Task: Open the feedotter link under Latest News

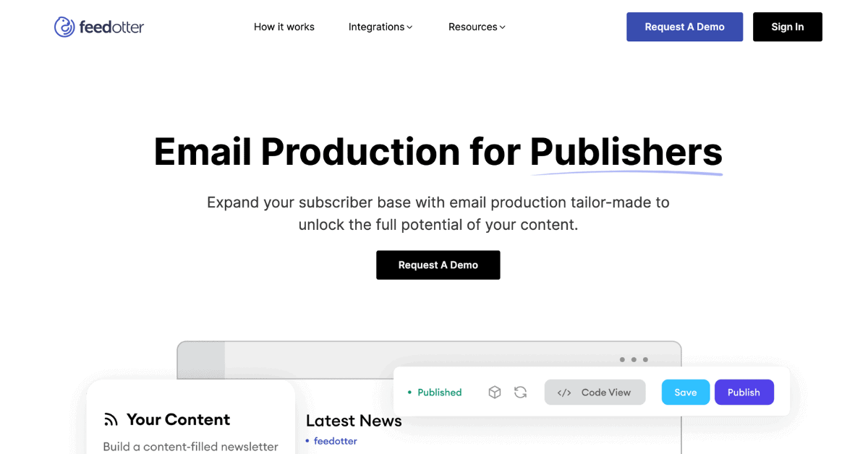Action: pos(335,441)
